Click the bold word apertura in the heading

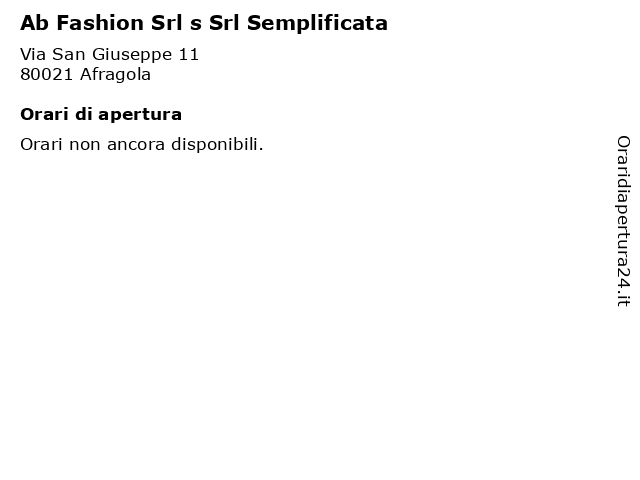pos(140,115)
